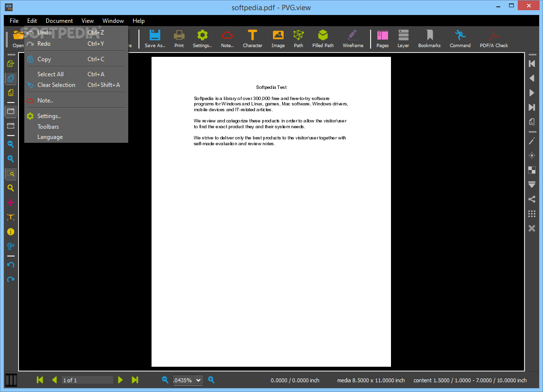Screen dimensions: 543x392
Task: Select the orange text select tool
Action: tap(11, 217)
